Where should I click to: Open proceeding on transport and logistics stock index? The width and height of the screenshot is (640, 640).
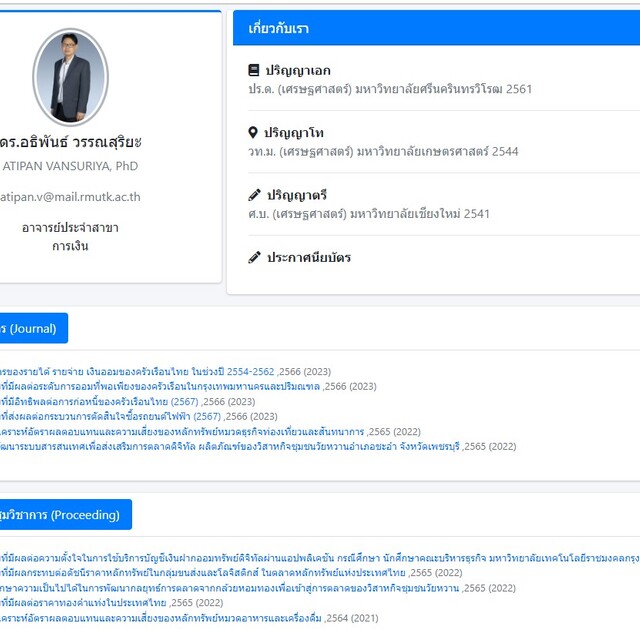(x=203, y=573)
